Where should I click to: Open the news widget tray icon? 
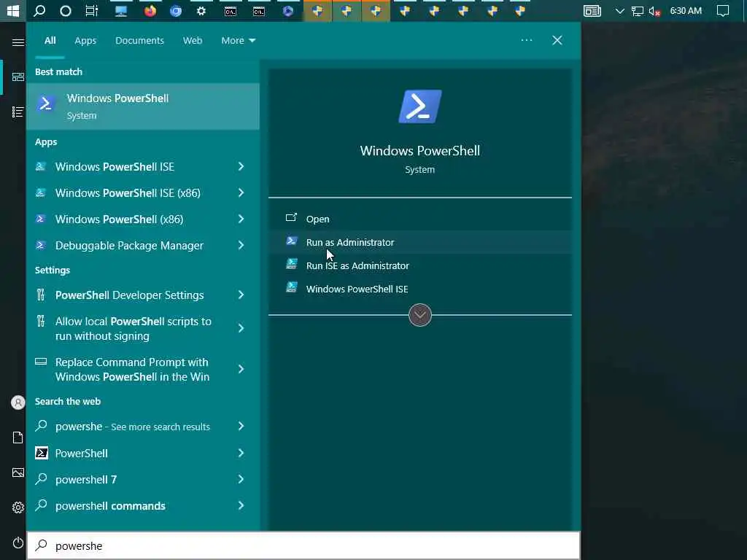pyautogui.click(x=592, y=10)
